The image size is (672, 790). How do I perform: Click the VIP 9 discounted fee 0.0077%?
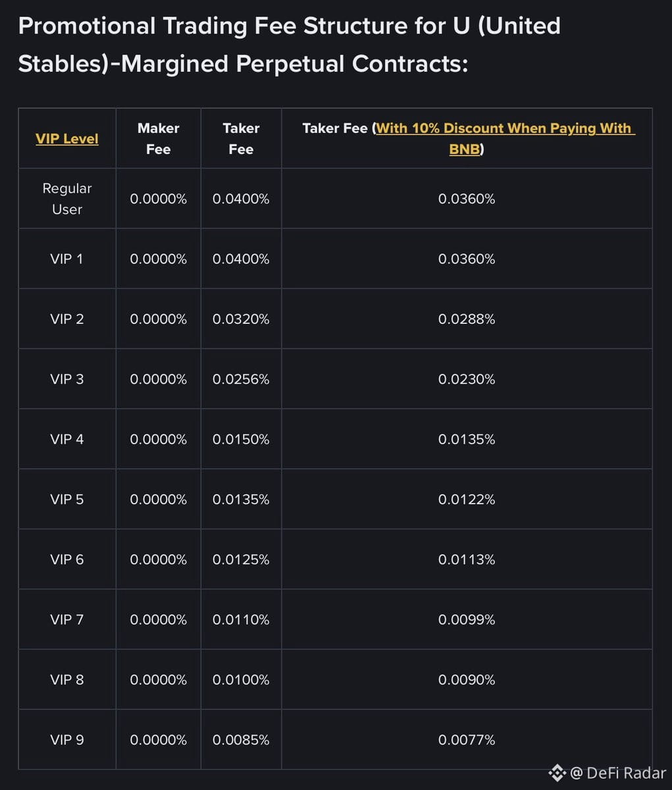click(467, 740)
